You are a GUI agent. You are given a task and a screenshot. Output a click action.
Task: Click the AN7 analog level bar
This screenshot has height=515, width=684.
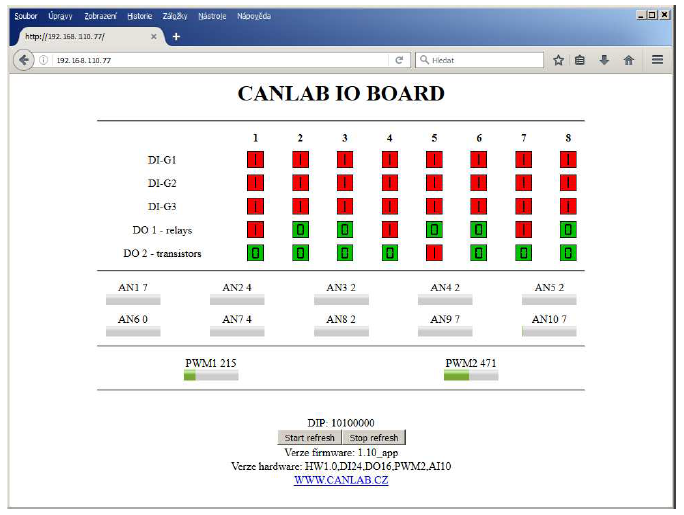[237, 331]
